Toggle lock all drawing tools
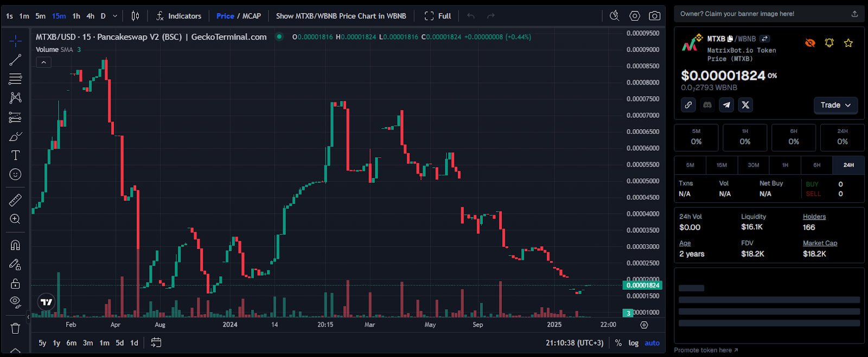The width and height of the screenshot is (868, 357). tap(15, 283)
